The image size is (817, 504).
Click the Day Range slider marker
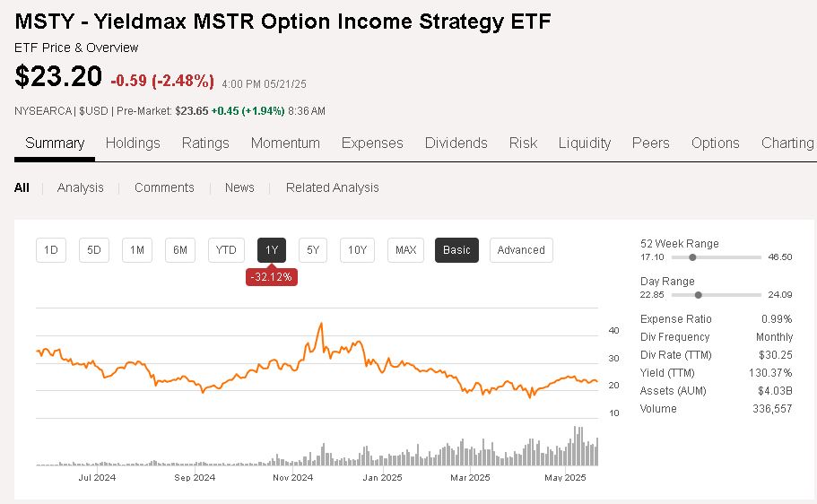click(699, 295)
